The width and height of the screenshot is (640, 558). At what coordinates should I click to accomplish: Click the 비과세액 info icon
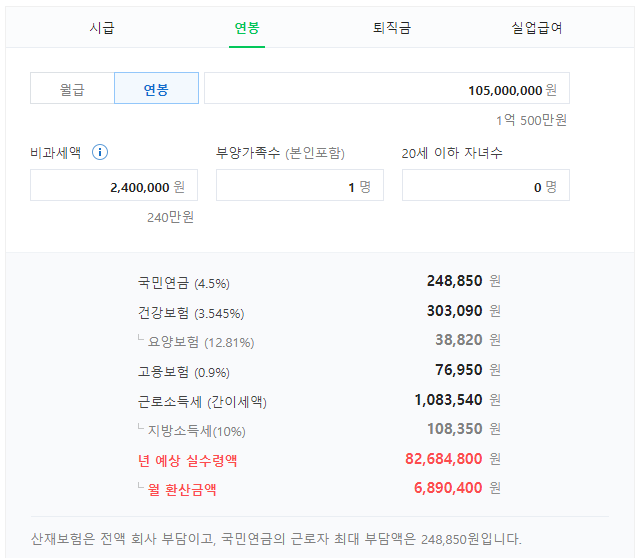pos(100,152)
